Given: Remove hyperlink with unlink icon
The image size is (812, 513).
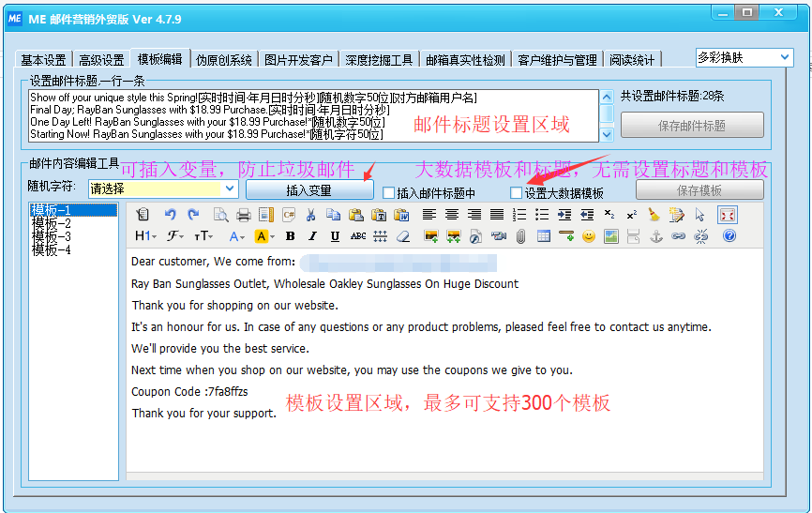Looking at the screenshot, I should [701, 236].
